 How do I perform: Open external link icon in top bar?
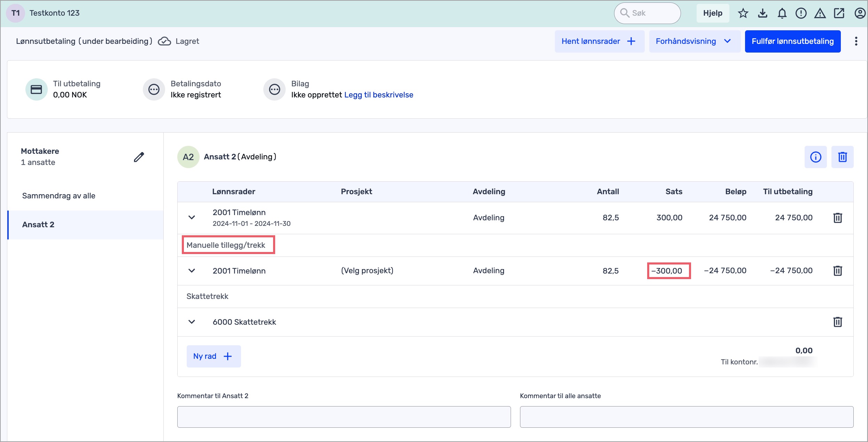click(839, 13)
